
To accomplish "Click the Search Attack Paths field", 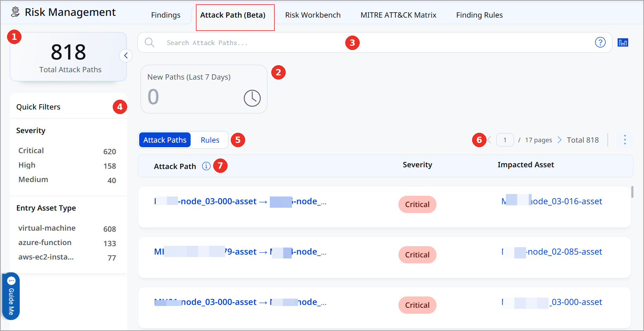I will point(375,43).
